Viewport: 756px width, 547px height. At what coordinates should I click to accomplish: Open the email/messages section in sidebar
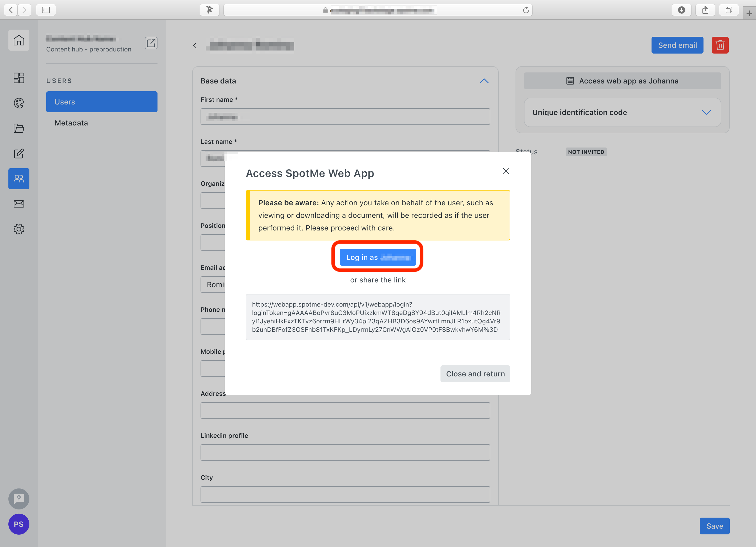[x=19, y=204]
